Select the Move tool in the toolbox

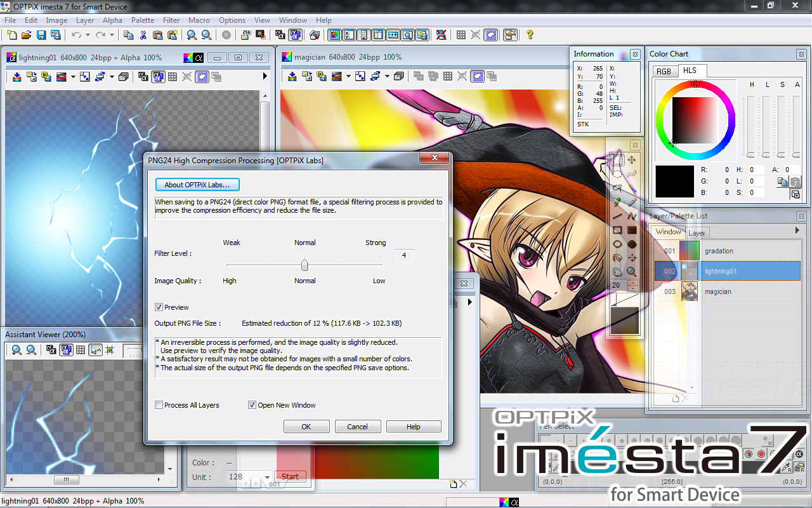[632, 160]
